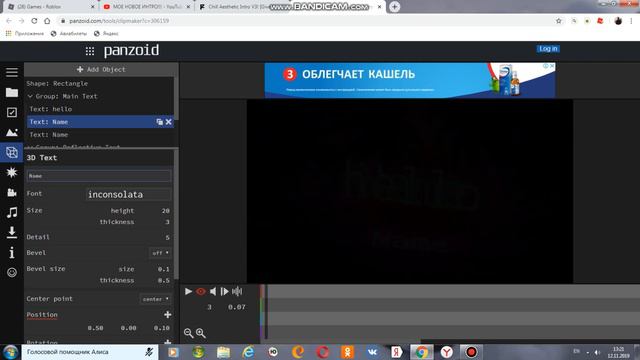Open the Bevel off dropdown

coord(160,253)
